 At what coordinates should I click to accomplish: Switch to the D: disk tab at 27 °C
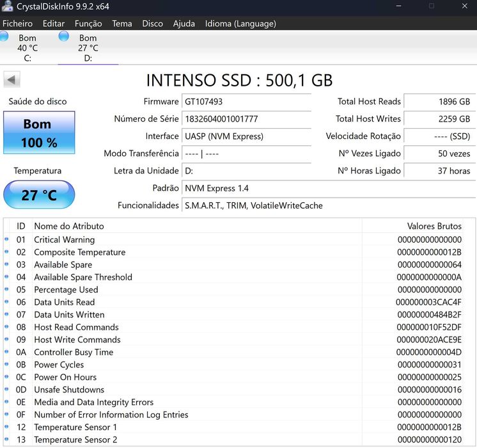[x=88, y=48]
